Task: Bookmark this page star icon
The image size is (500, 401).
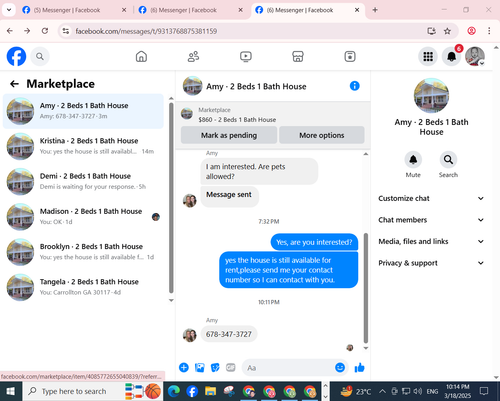Action: [447, 31]
